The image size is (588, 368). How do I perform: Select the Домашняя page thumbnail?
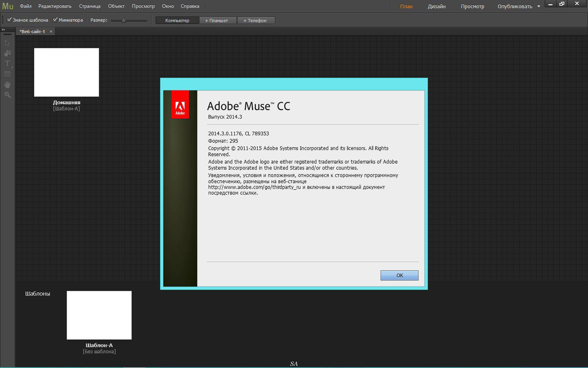coord(67,72)
